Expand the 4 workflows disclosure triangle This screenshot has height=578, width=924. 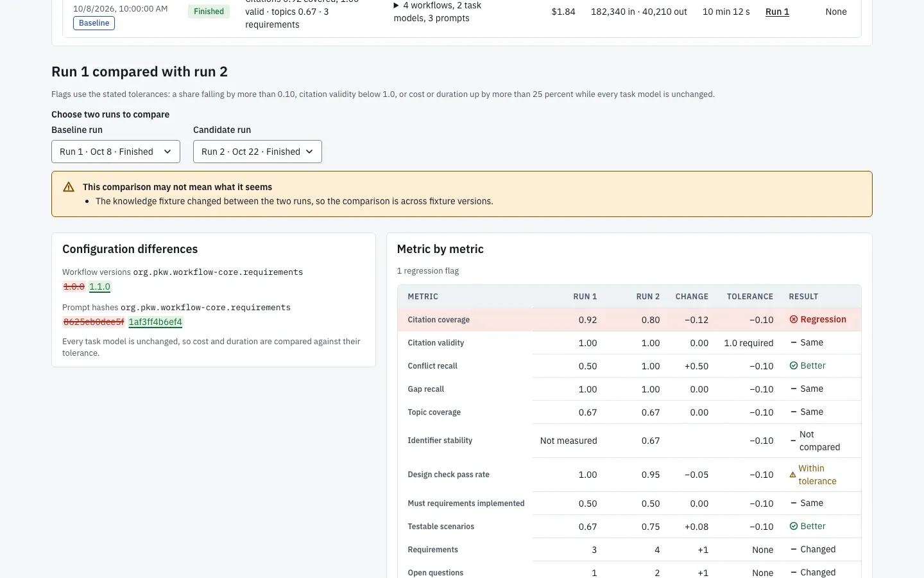396,5
